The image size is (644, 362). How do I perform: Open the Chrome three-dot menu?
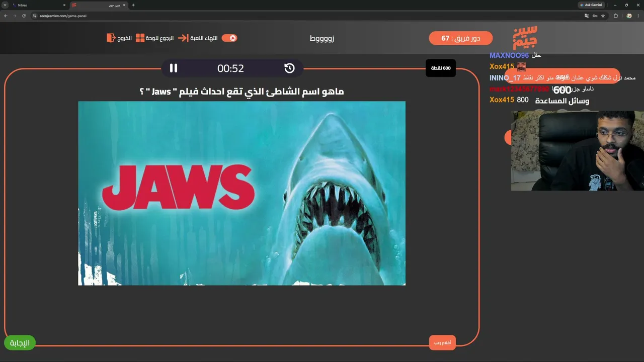pos(638,16)
